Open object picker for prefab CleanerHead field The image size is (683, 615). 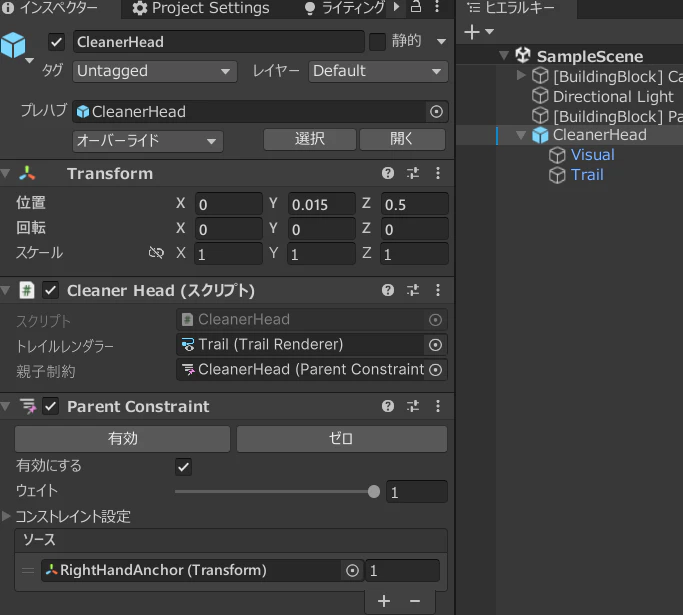tap(436, 112)
